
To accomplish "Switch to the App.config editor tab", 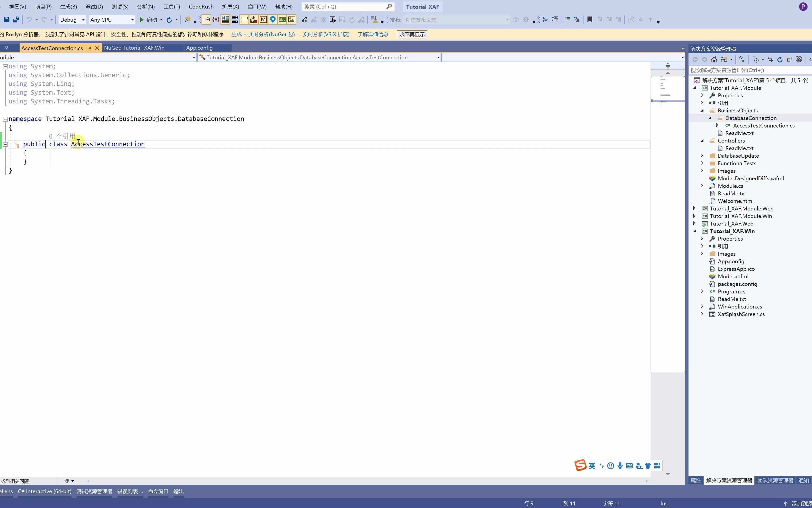I will point(199,48).
